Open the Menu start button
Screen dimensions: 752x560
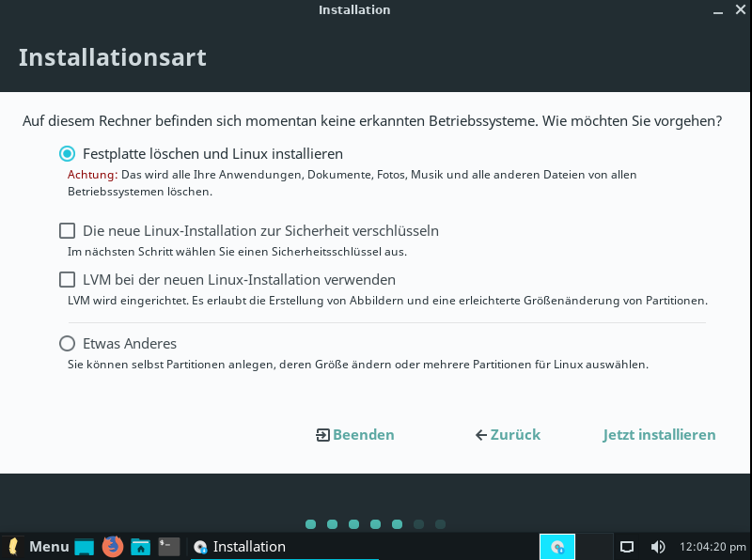(38, 546)
